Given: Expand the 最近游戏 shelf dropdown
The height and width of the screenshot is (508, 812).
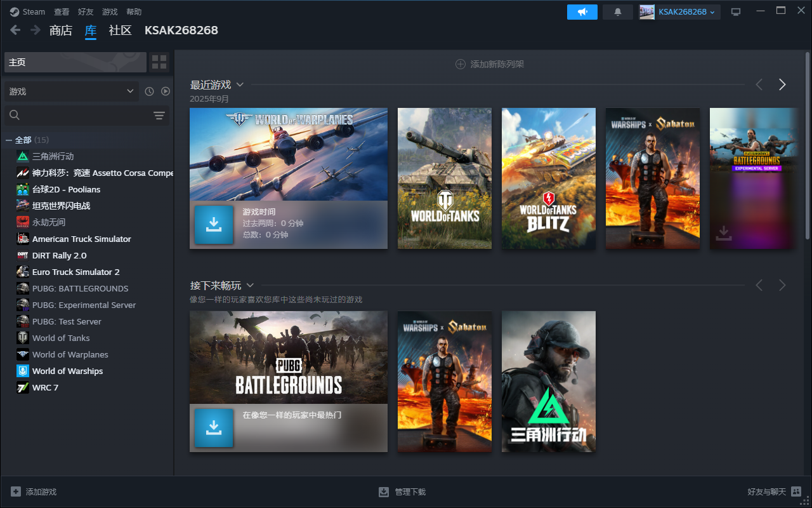Looking at the screenshot, I should click(240, 84).
